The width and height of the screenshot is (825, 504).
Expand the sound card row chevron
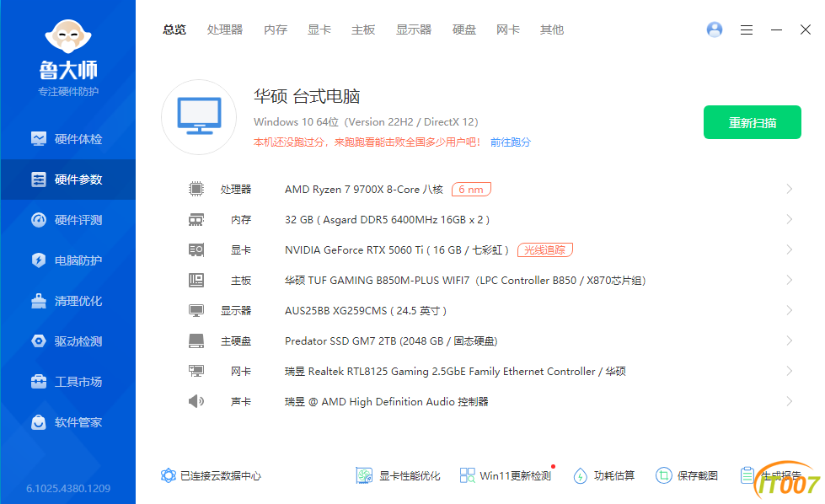789,401
